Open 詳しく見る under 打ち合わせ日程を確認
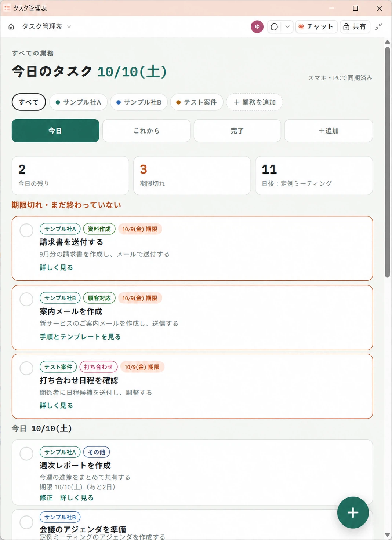392x540 pixels. click(56, 405)
